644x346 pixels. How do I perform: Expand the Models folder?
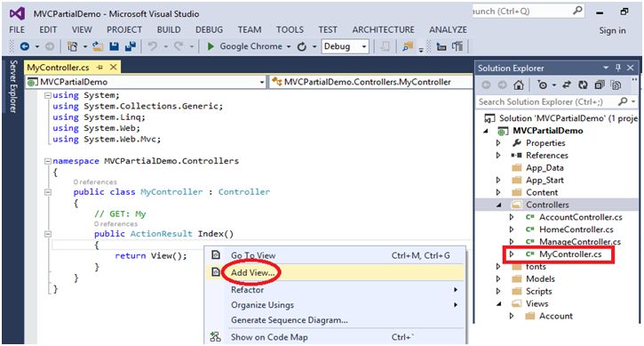pos(498,278)
